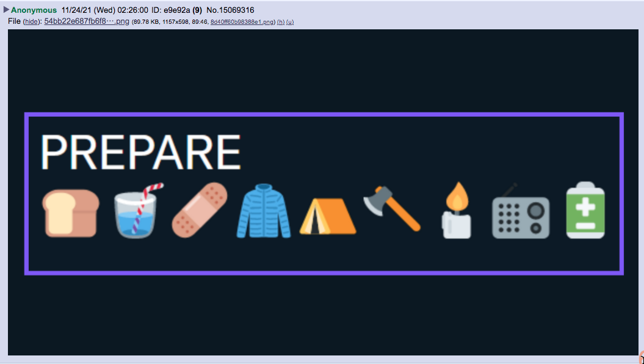Click the axe icon

coord(392,208)
